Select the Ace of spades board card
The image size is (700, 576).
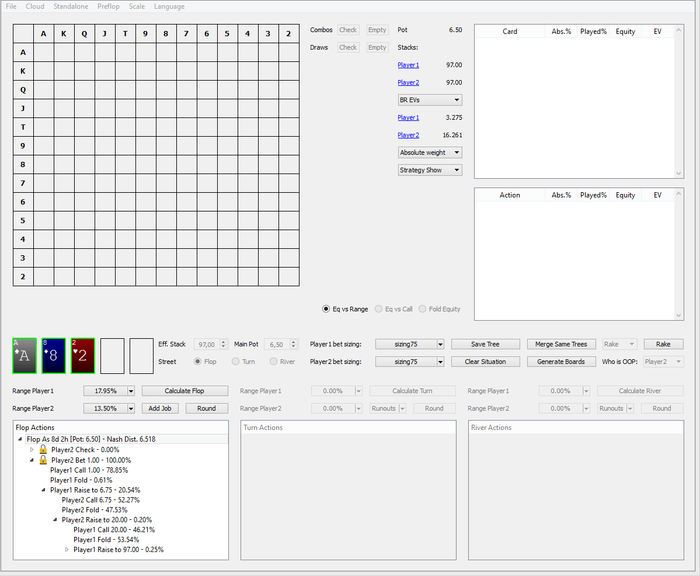tap(25, 356)
